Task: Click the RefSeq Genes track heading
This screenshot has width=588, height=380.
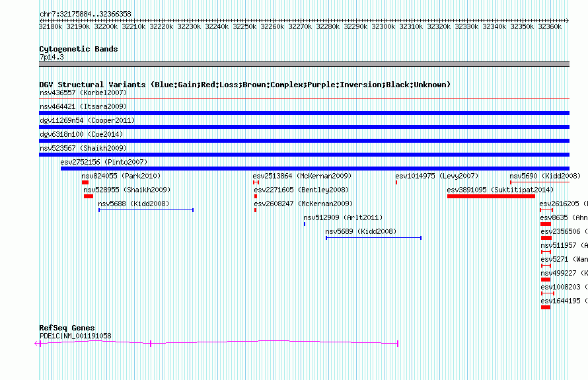Action: [67, 328]
